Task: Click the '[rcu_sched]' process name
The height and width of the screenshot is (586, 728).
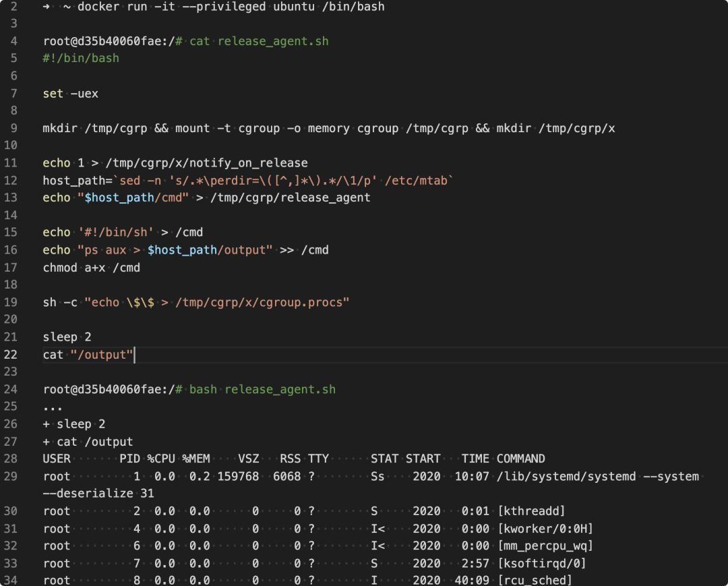Action: [535, 581]
